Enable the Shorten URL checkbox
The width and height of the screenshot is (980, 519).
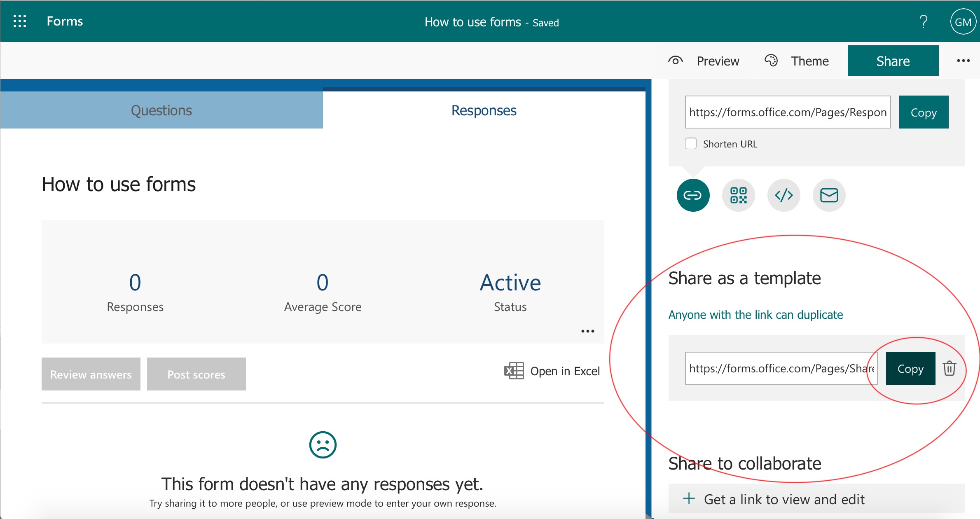pos(691,144)
